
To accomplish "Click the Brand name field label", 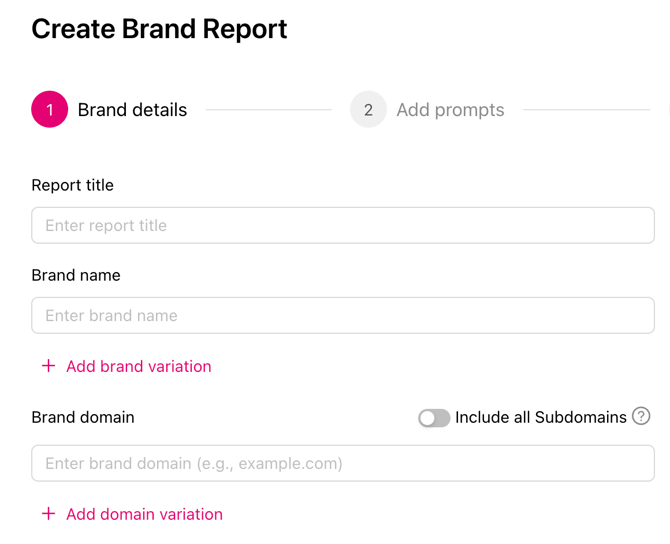I will (75, 275).
